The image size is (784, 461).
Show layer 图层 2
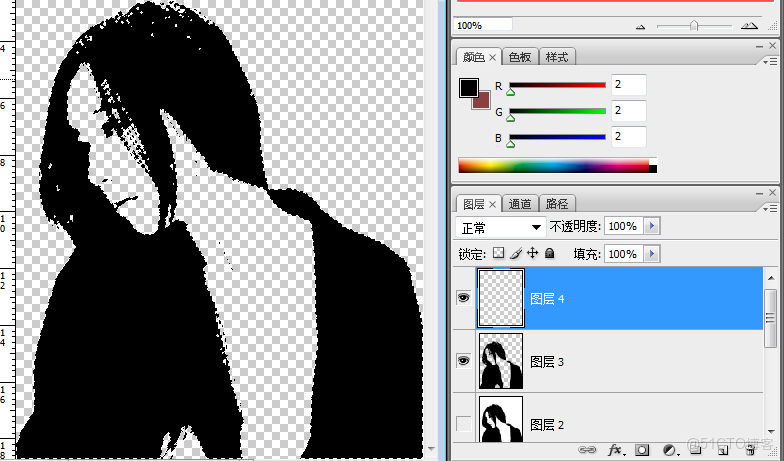[464, 424]
